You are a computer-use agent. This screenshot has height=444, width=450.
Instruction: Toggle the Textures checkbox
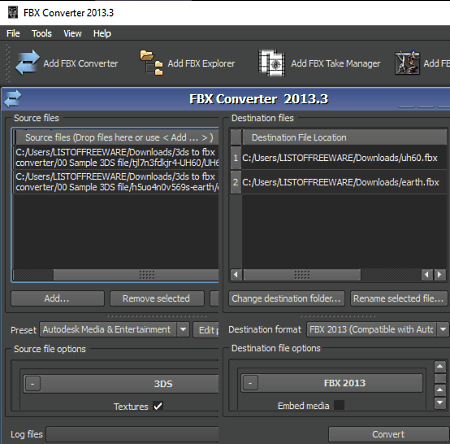pyautogui.click(x=158, y=406)
